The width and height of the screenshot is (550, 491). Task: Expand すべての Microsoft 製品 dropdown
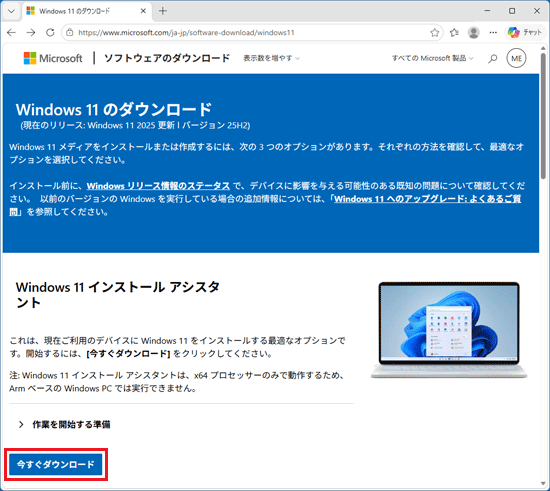tap(432, 58)
